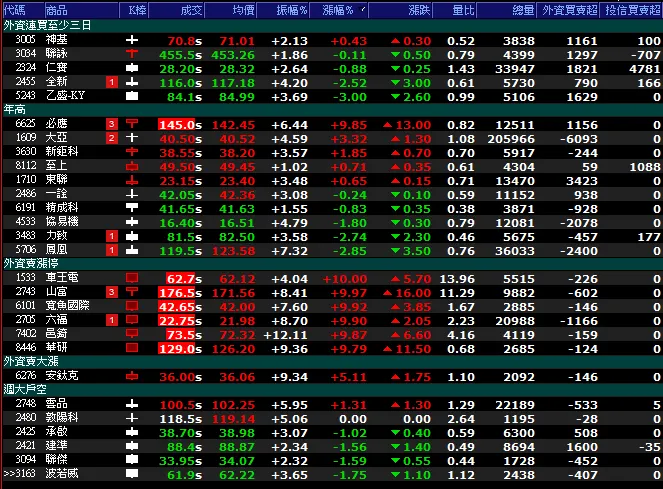Click the 205966 total volume for 大亞
The height and width of the screenshot is (489, 663).
511,139
